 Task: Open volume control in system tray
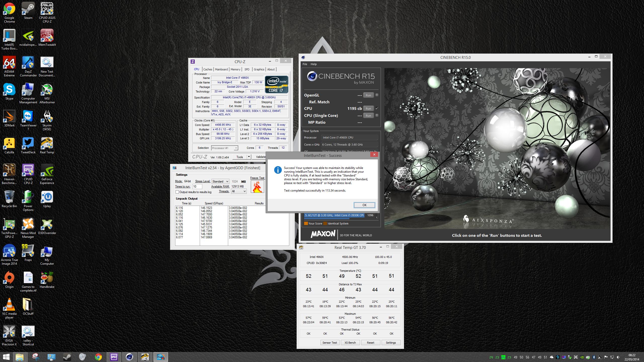(618, 357)
